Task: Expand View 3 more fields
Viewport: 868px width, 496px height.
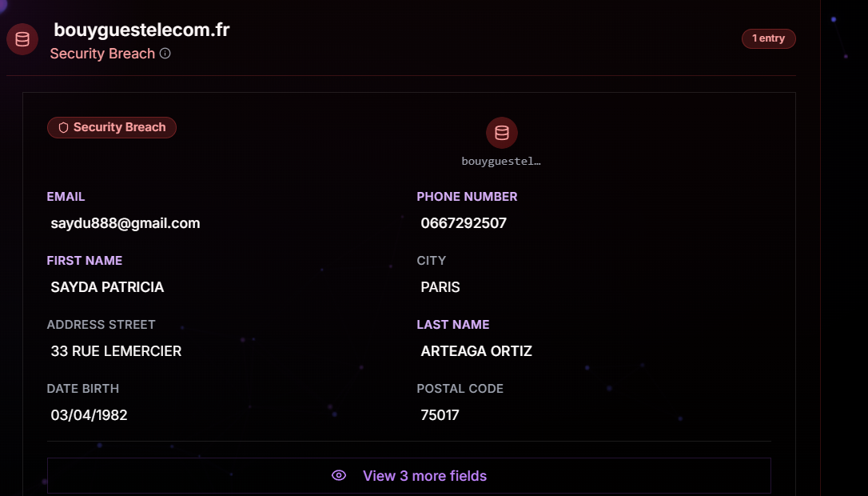Action: click(424, 476)
